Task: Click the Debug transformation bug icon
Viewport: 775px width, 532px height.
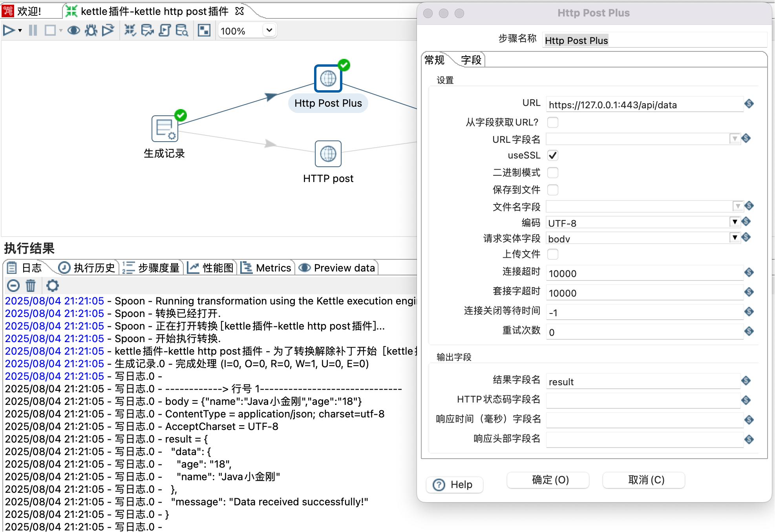Action: coord(91,30)
